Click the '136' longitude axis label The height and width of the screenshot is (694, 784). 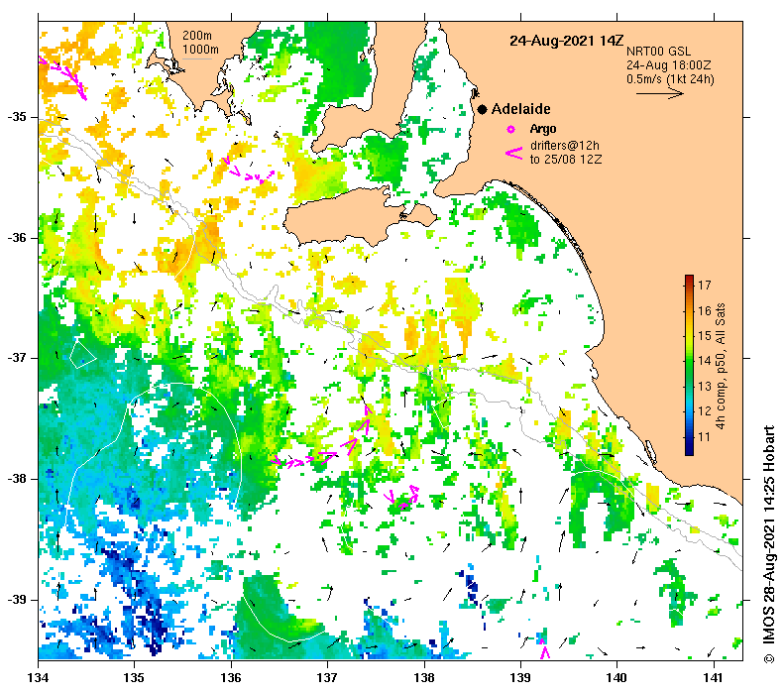(x=231, y=678)
